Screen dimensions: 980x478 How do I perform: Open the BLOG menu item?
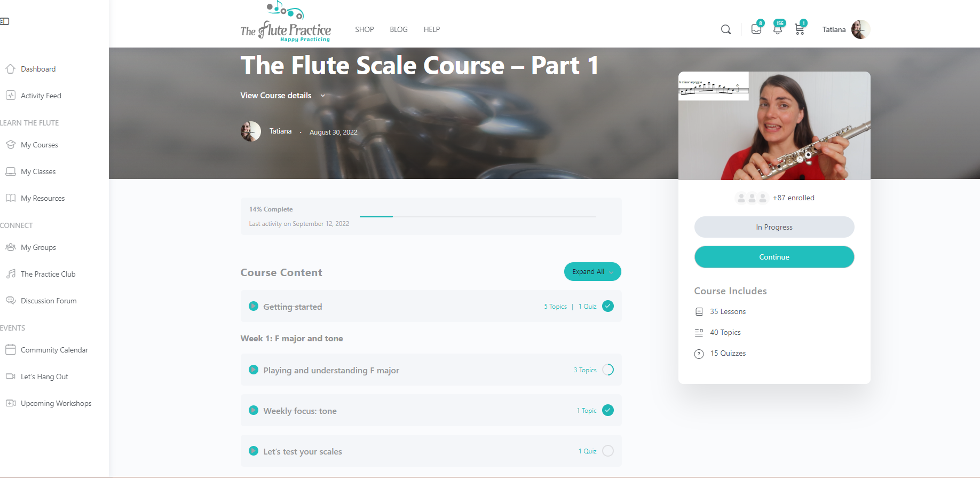click(399, 29)
